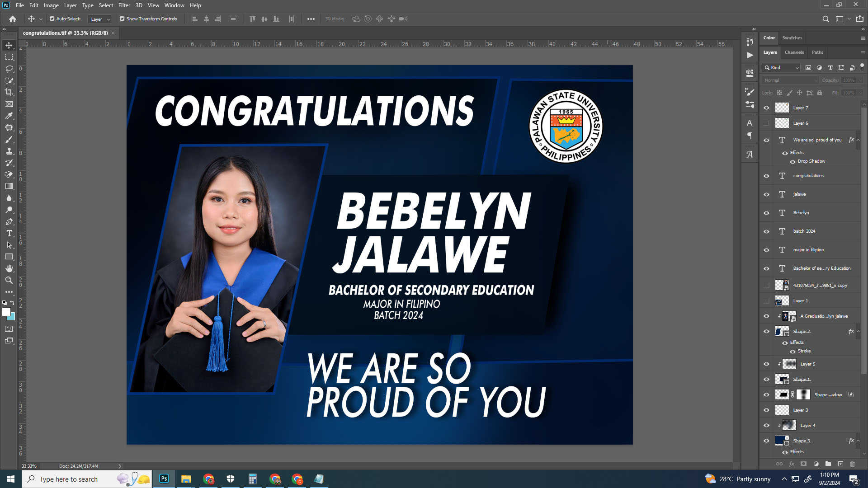Toggle the Auto-Select checkbox

click(52, 19)
